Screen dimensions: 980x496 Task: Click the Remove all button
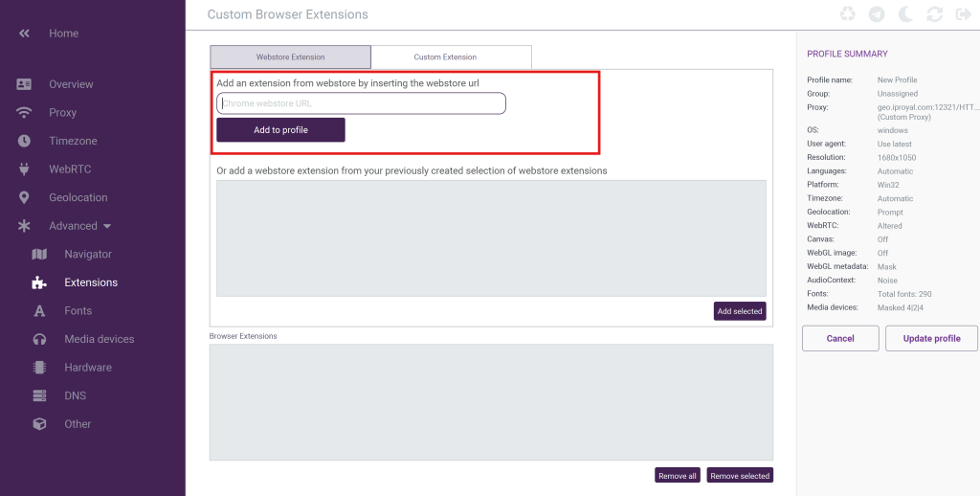(x=678, y=476)
